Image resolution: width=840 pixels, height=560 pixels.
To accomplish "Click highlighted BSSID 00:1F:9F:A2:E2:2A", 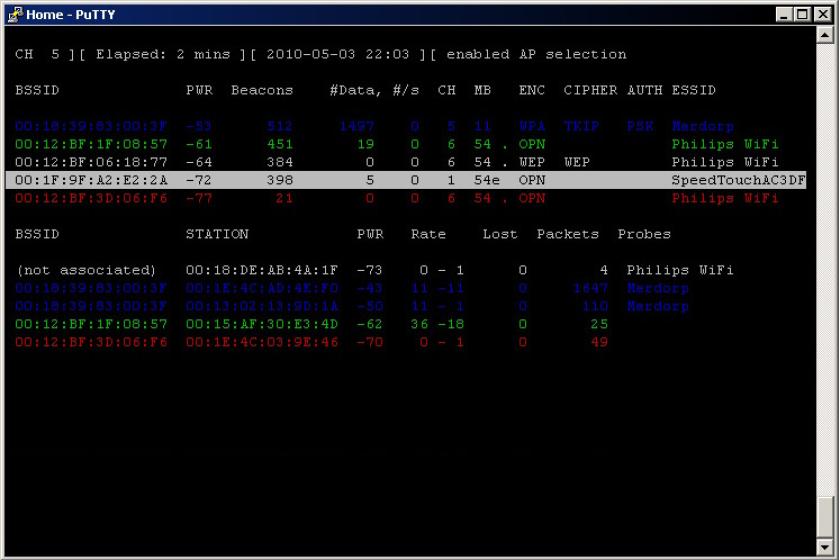I will (91, 181).
